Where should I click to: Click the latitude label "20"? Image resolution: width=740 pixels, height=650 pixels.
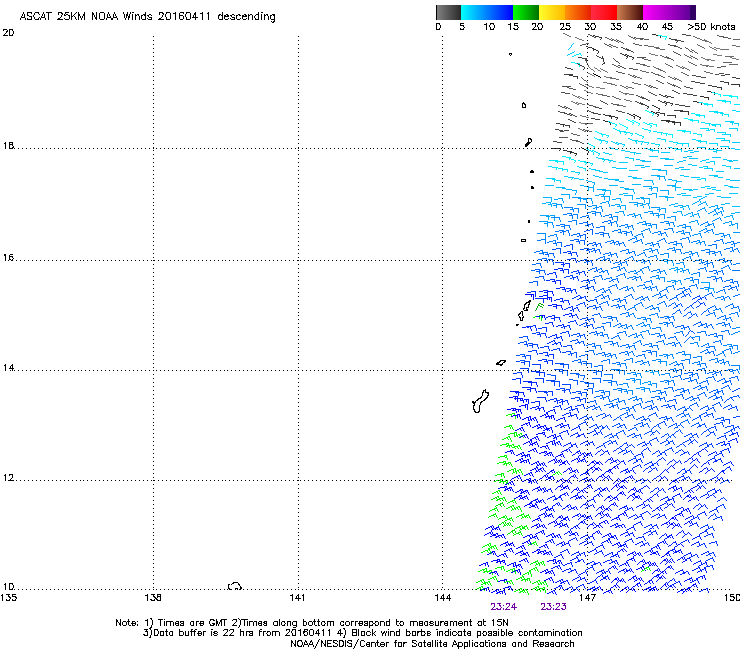pyautogui.click(x=8, y=33)
